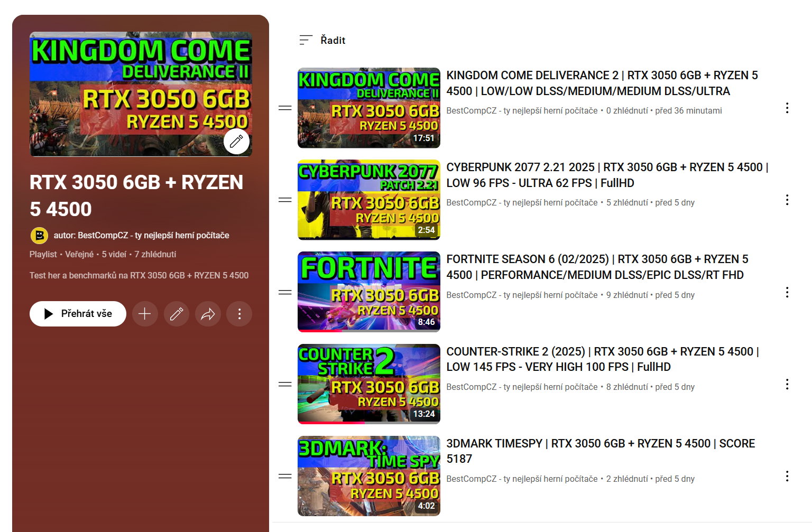The image size is (812, 532).
Task: Open the Cyberpunk 2077 2.21 title link
Action: tap(607, 175)
